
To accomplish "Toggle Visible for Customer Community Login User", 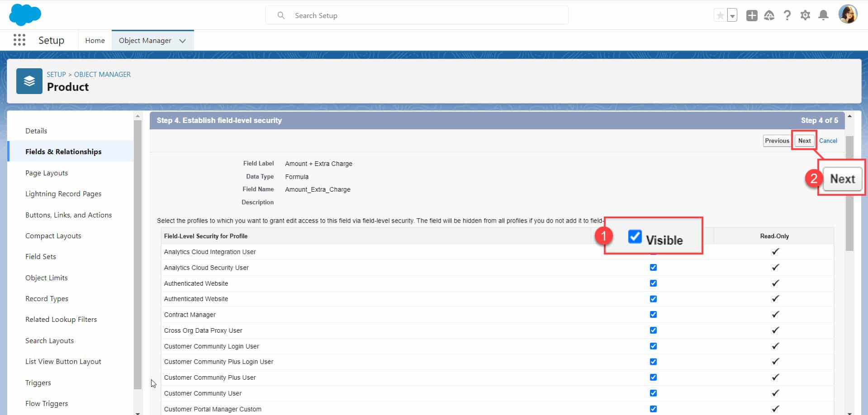I will [x=653, y=346].
